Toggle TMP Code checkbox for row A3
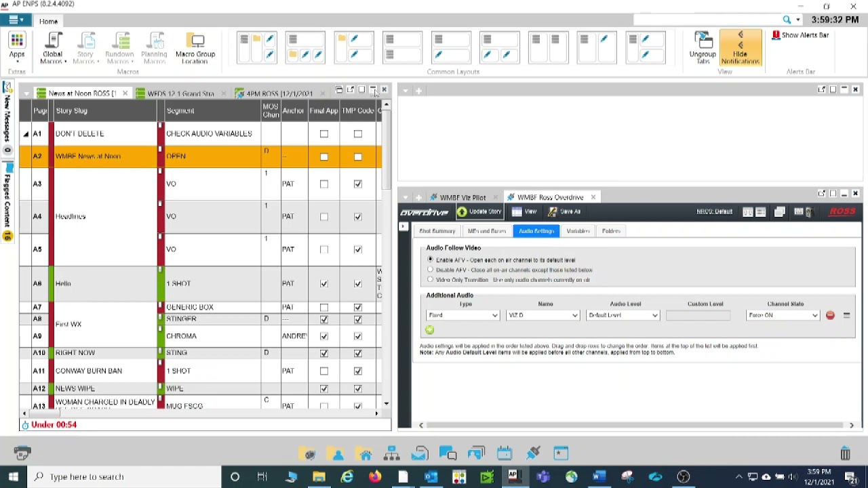 pos(358,184)
